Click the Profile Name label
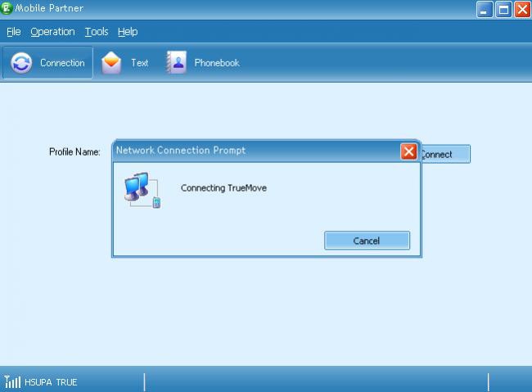 (74, 152)
